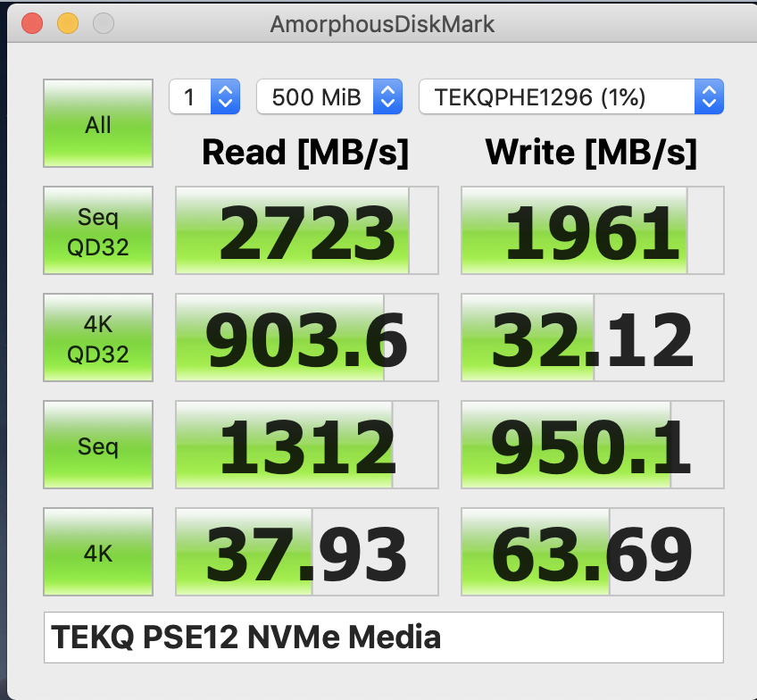Click the 4K read result 37.93

pyautogui.click(x=307, y=552)
